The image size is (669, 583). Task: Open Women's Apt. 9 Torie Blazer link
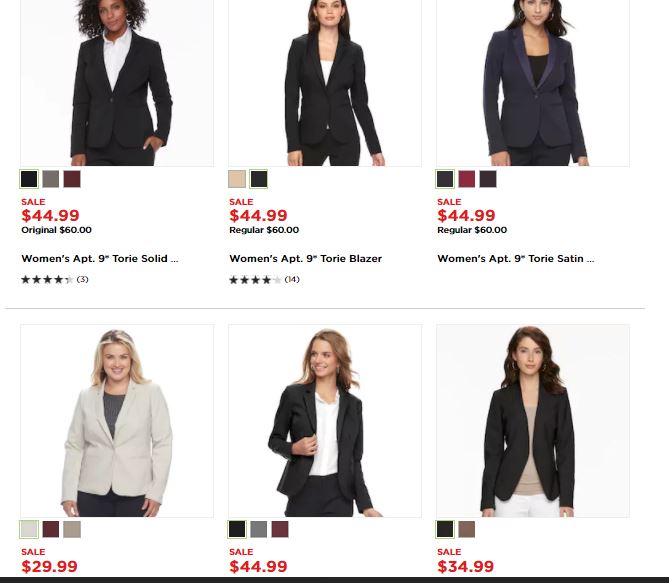[x=305, y=259]
